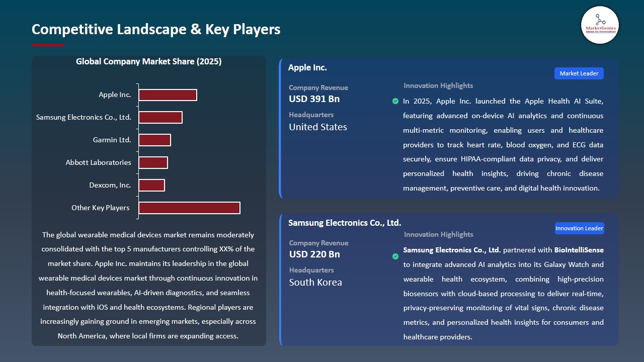Toggle the Market Leader badge for Apple
644x362 pixels.
point(579,73)
